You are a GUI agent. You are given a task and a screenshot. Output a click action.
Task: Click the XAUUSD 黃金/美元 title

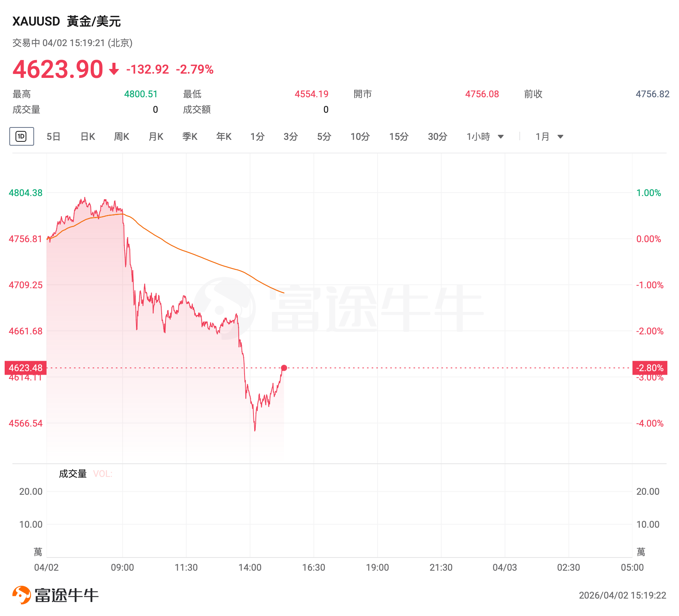pos(67,21)
